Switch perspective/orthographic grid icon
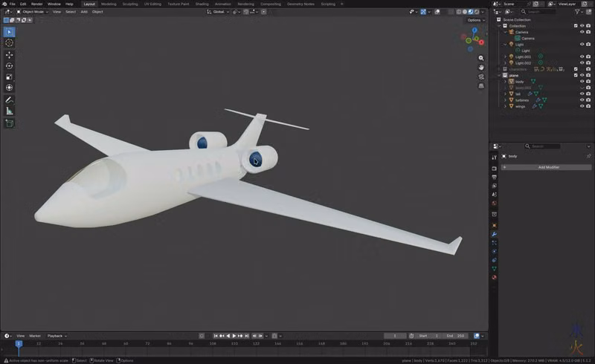595x364 pixels. pyautogui.click(x=481, y=86)
